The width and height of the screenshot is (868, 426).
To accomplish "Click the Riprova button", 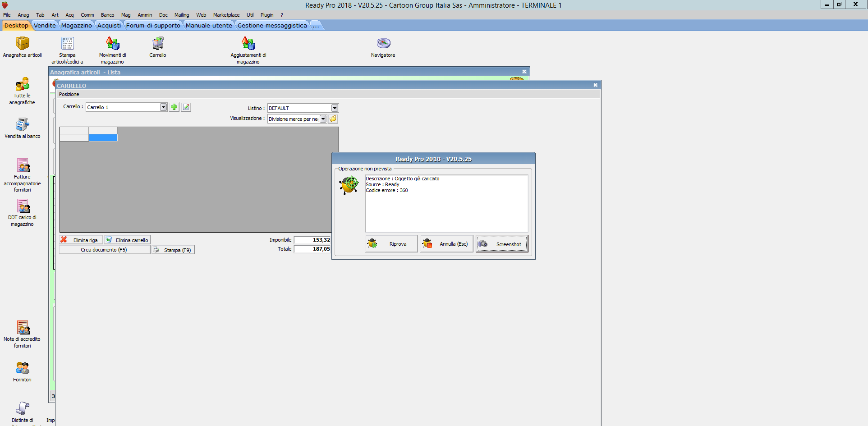I will point(391,244).
